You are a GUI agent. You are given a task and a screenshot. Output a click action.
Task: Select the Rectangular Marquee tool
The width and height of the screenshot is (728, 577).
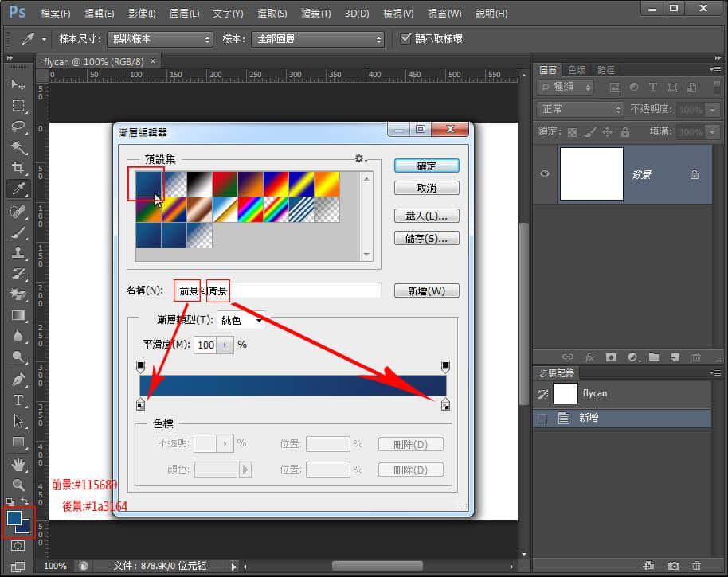[x=18, y=105]
